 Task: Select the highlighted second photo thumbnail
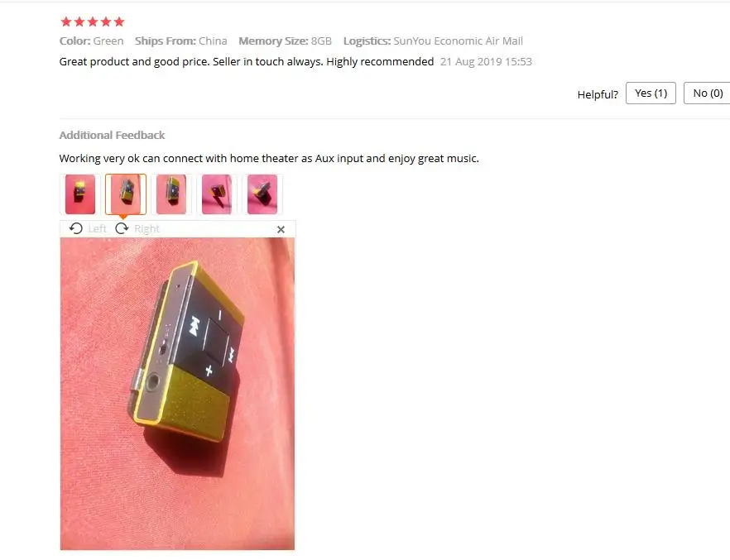click(x=126, y=194)
